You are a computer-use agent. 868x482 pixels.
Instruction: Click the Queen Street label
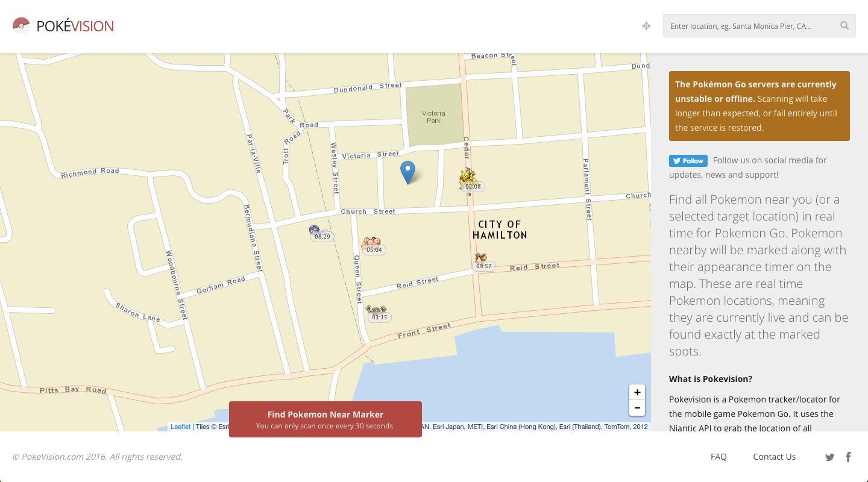coord(358,279)
